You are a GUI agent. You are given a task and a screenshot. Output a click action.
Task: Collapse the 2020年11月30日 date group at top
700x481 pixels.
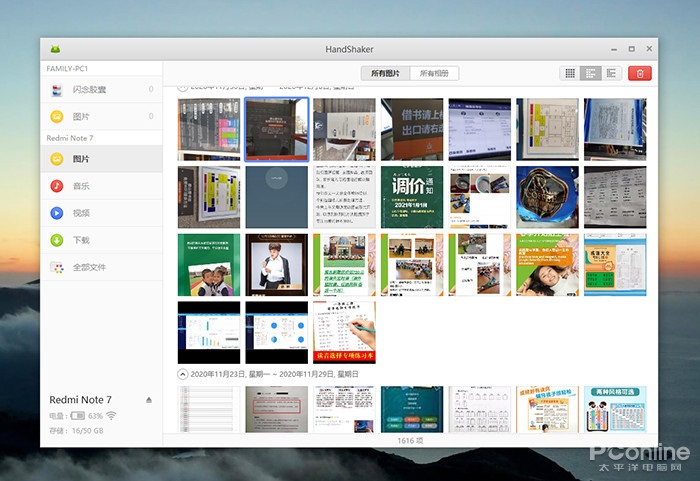[x=183, y=88]
